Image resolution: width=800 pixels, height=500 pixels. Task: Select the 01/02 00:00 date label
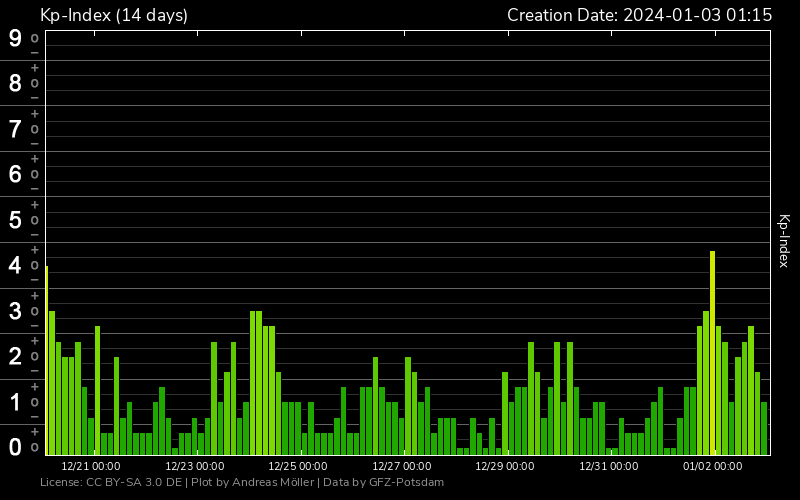click(x=713, y=466)
